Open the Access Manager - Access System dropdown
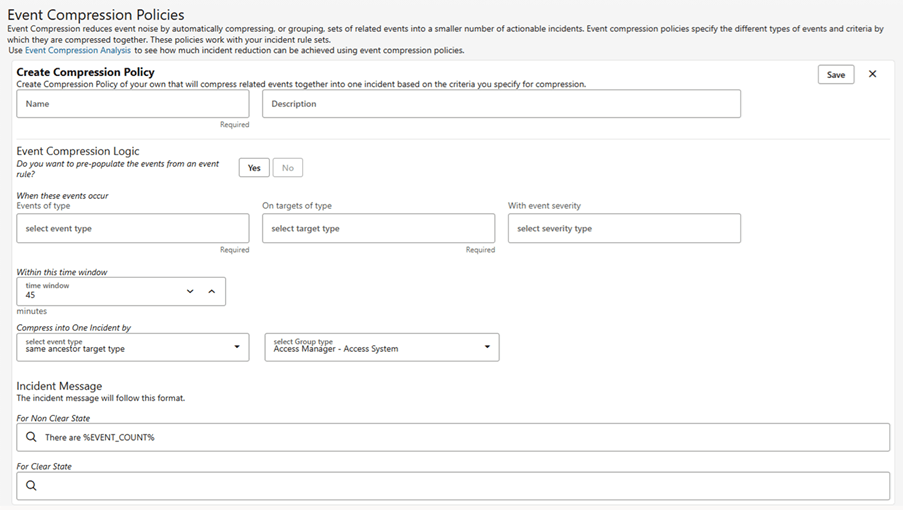This screenshot has height=510, width=903. tap(382, 347)
